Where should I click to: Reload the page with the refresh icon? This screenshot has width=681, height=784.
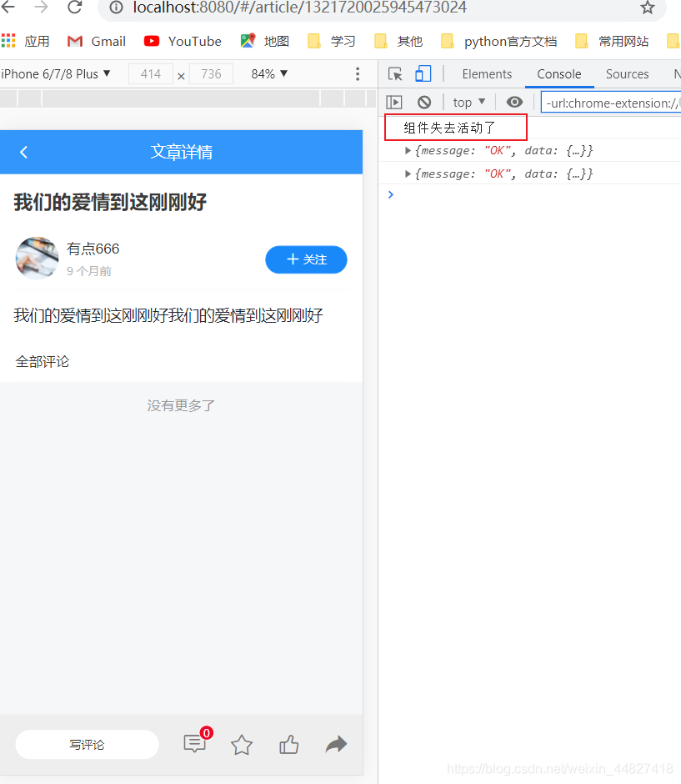pos(75,7)
